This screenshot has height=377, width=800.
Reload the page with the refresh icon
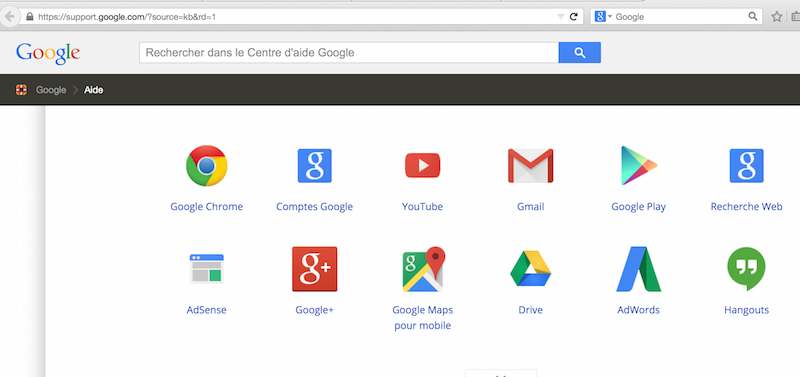coord(573,16)
